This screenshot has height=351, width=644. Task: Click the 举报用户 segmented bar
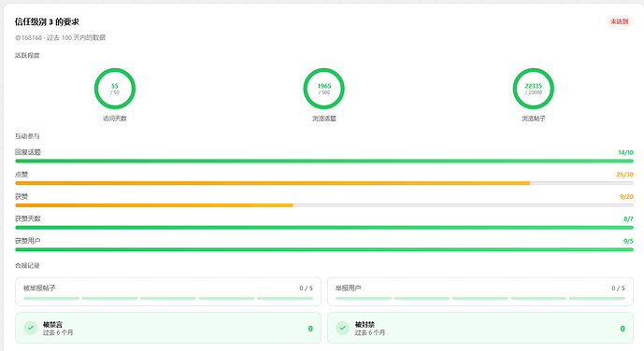tap(480, 298)
